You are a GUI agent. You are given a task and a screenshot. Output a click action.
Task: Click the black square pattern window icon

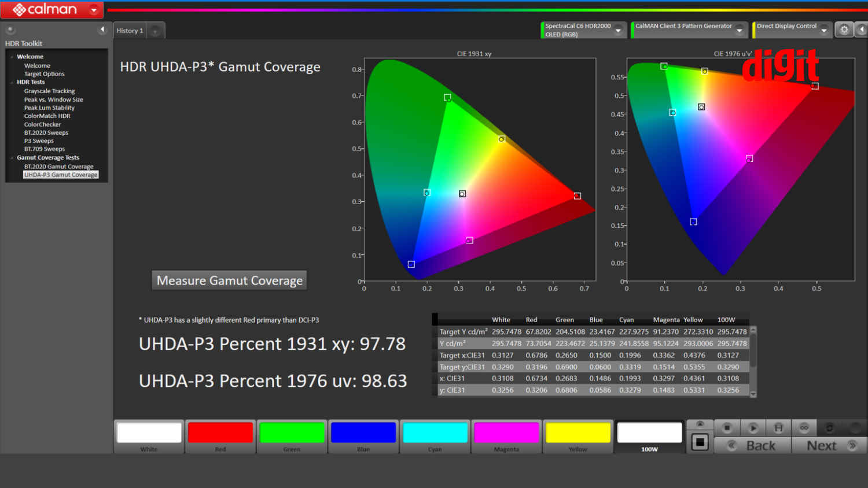[700, 442]
